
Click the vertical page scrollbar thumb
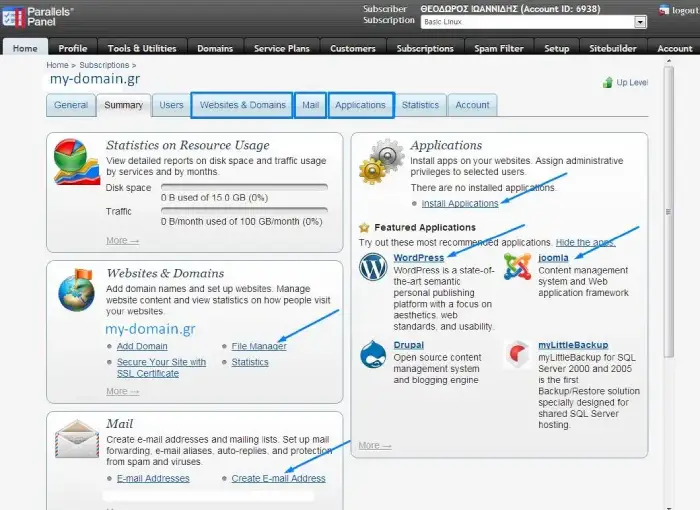point(668,212)
